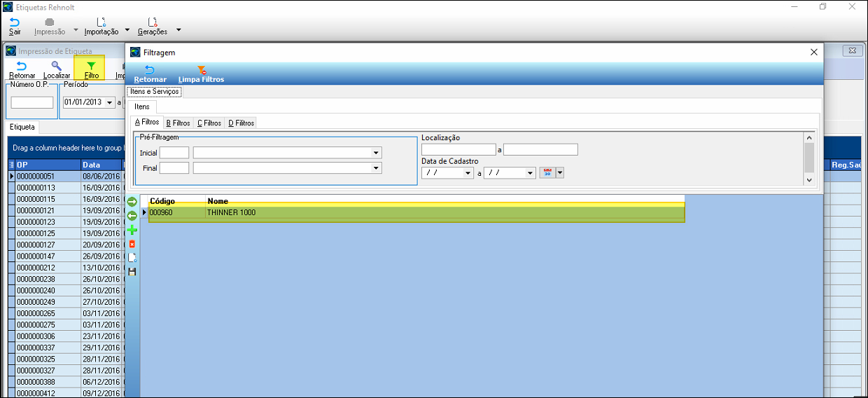868x398 pixels.
Task: Select the THINNER 1000 row
Action: click(416, 212)
